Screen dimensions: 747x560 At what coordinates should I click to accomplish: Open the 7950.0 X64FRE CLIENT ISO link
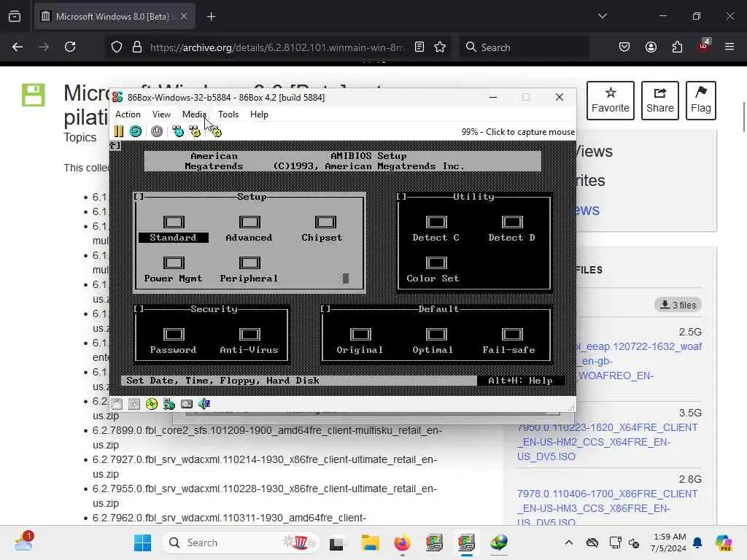[608, 442]
